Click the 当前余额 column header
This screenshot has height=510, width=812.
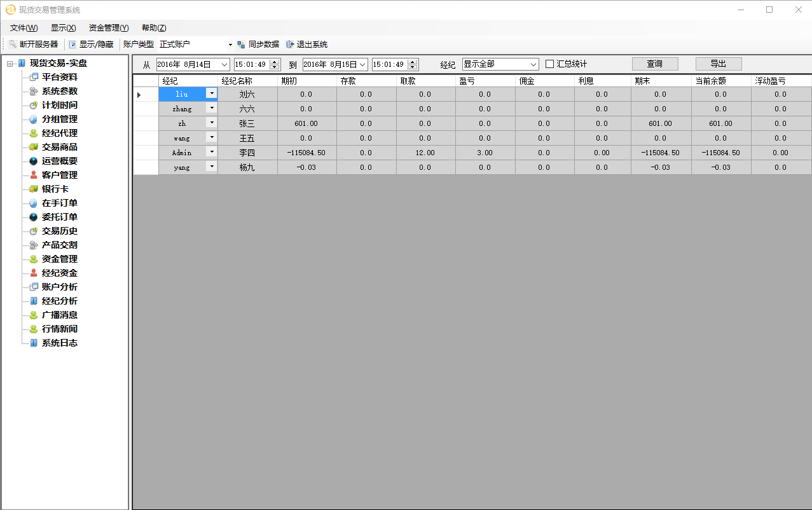[x=721, y=81]
